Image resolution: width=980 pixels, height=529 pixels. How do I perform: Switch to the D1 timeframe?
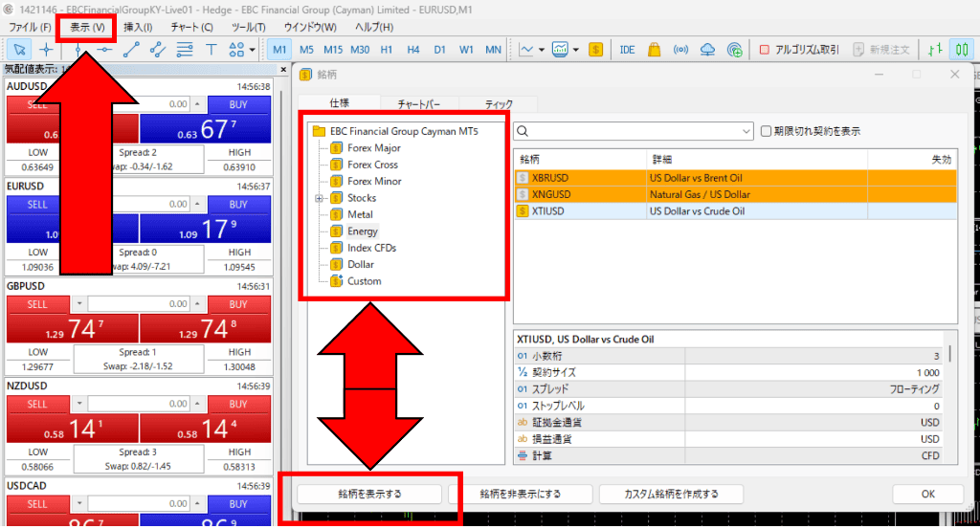[440, 50]
